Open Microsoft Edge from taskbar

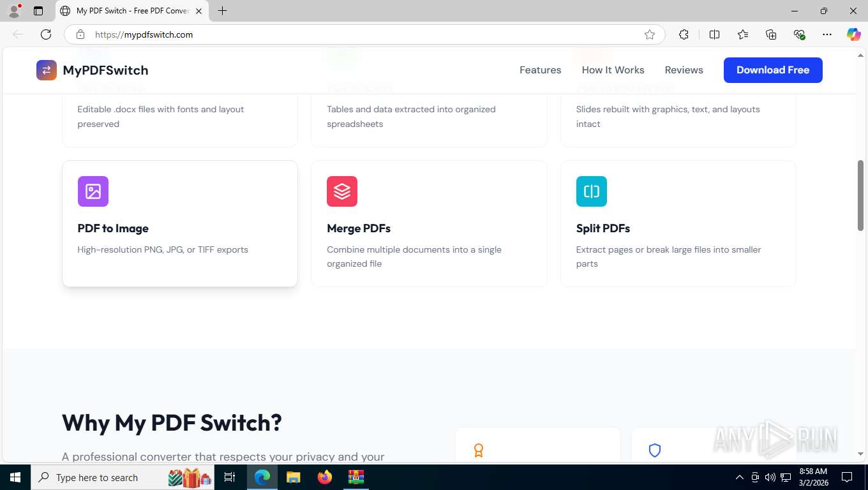point(262,477)
